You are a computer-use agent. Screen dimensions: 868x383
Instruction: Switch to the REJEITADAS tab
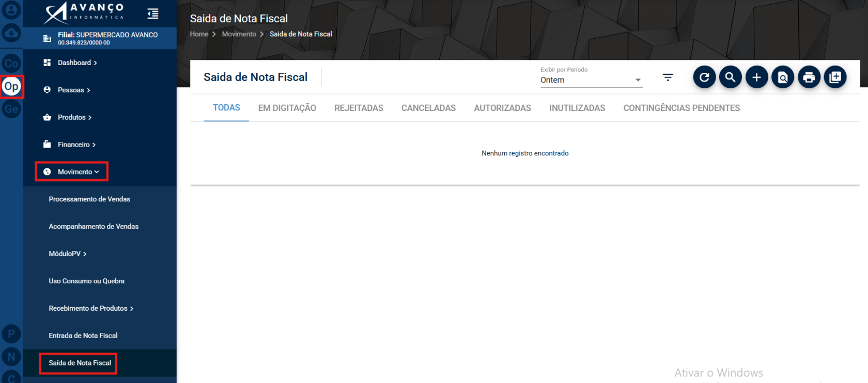point(359,108)
